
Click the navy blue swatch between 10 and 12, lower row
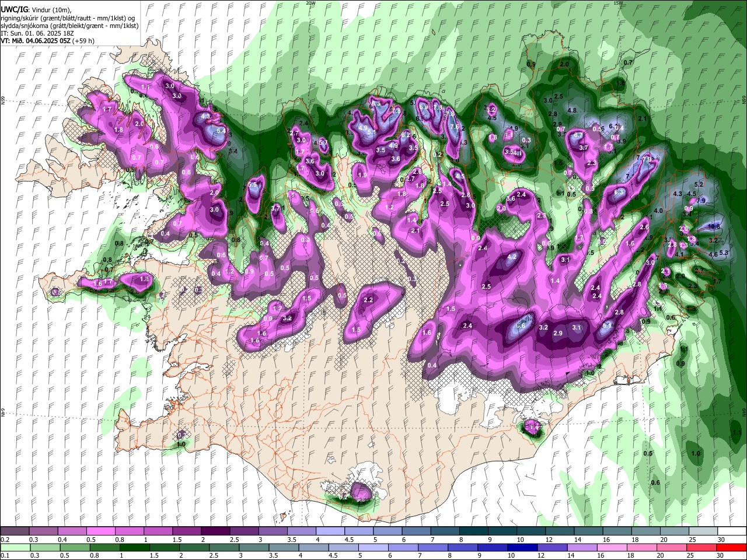coord(523,547)
